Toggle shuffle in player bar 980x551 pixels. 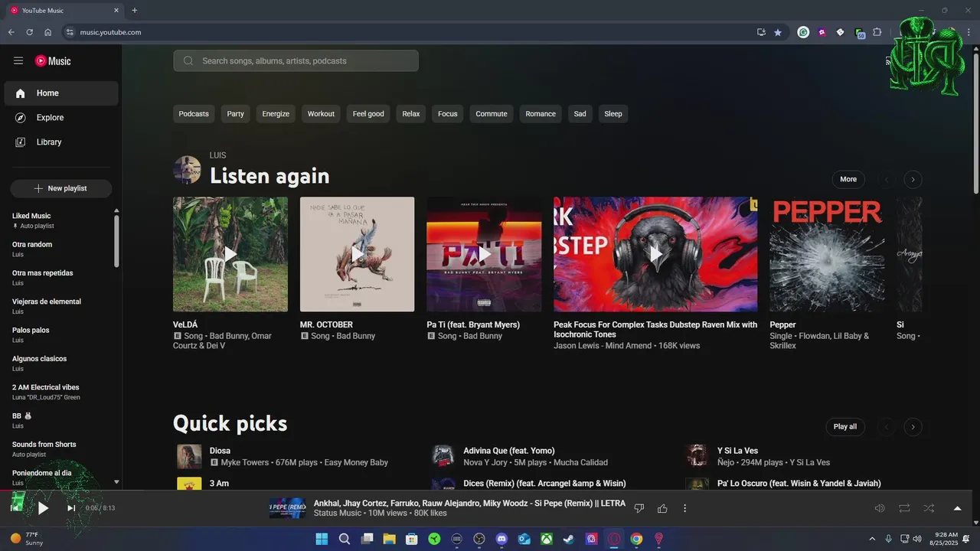(x=929, y=508)
